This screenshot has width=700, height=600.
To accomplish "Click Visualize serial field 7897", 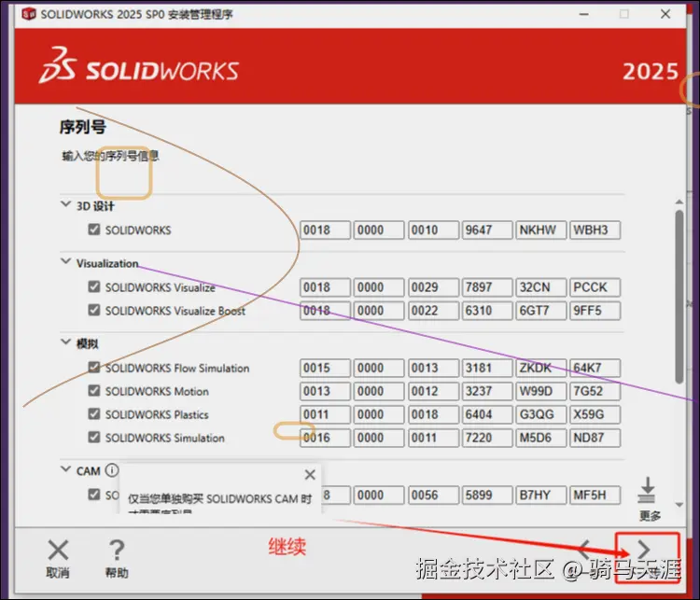I will 487,287.
